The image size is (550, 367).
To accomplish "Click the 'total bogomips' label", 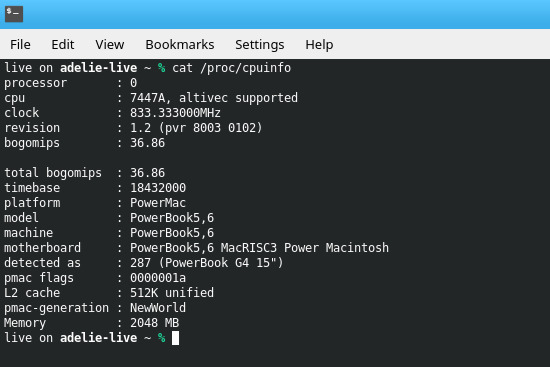I will [x=53, y=173].
